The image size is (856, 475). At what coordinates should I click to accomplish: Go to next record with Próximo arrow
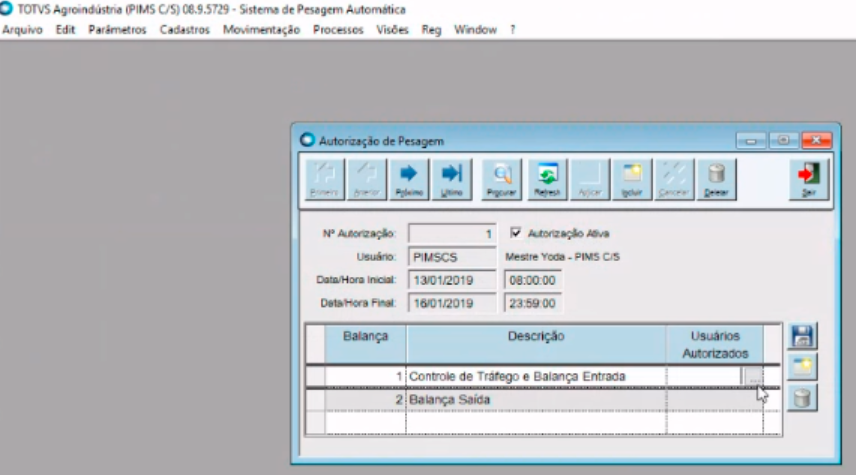click(409, 180)
